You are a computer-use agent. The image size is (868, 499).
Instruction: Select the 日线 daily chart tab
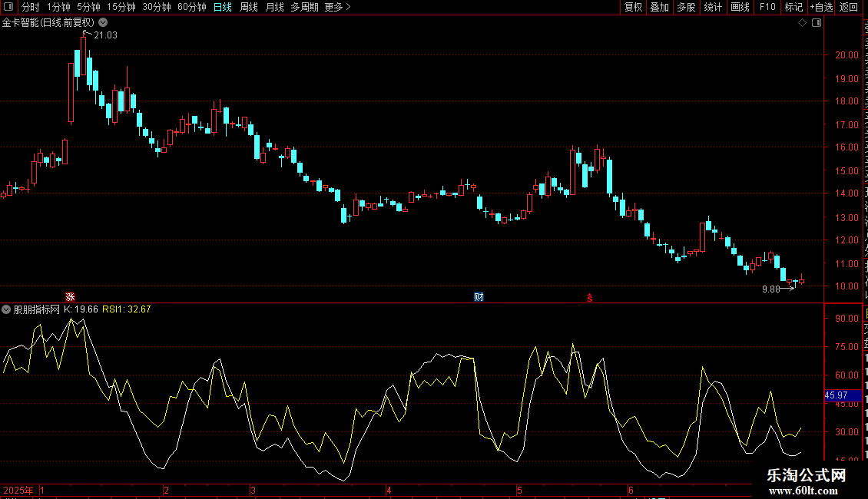pos(223,7)
